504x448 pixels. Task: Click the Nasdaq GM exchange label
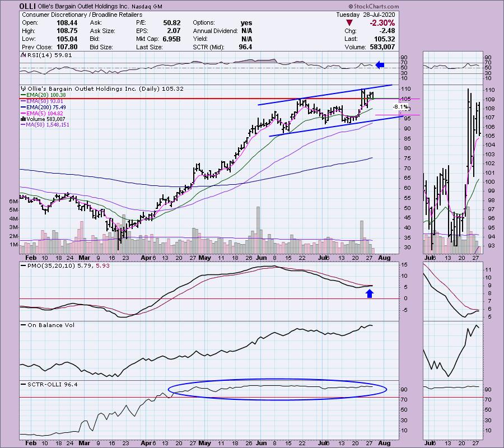coord(147,6)
